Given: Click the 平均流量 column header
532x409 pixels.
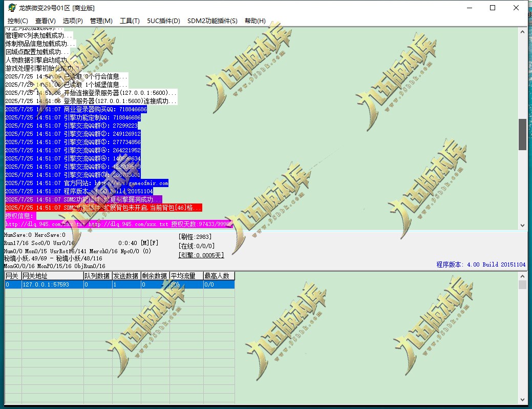Looking at the screenshot, I should pos(186,276).
